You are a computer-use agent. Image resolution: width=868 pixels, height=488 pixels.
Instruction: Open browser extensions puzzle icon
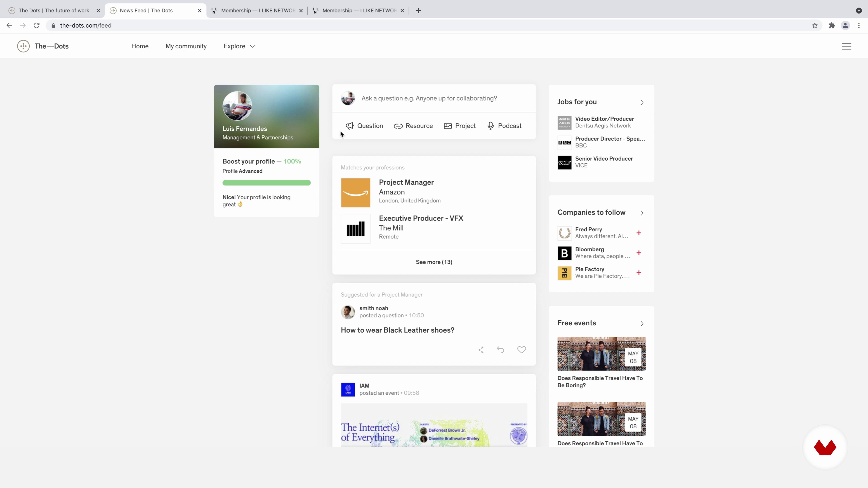click(831, 26)
